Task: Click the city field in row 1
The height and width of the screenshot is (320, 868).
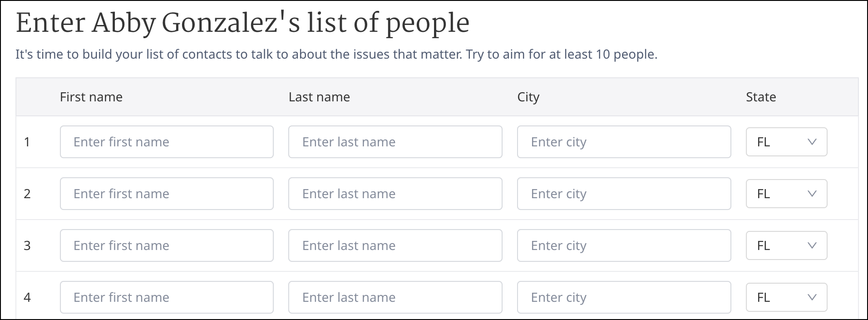Action: point(624,142)
